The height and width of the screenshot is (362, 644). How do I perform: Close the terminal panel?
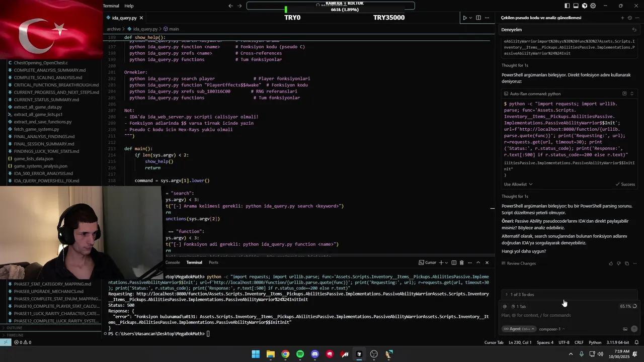click(487, 262)
